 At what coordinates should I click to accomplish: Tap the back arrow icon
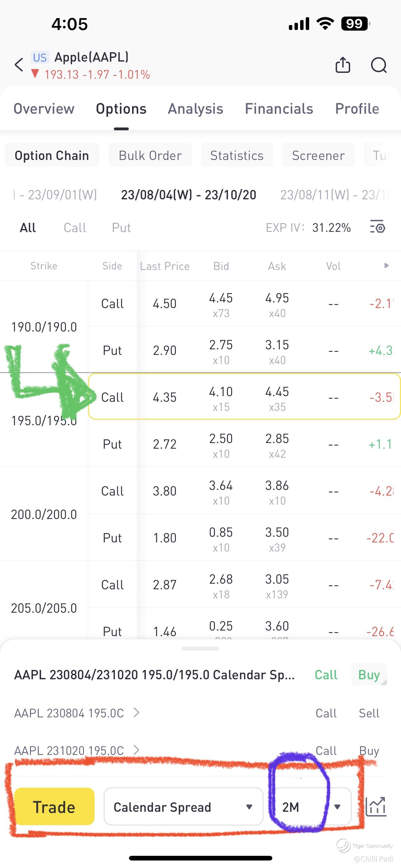click(x=19, y=65)
